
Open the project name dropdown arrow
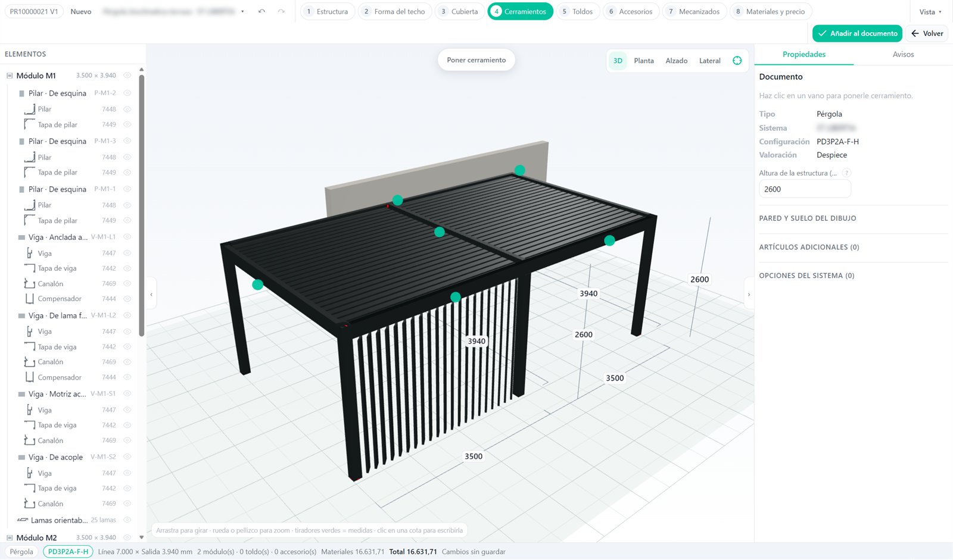pos(242,11)
